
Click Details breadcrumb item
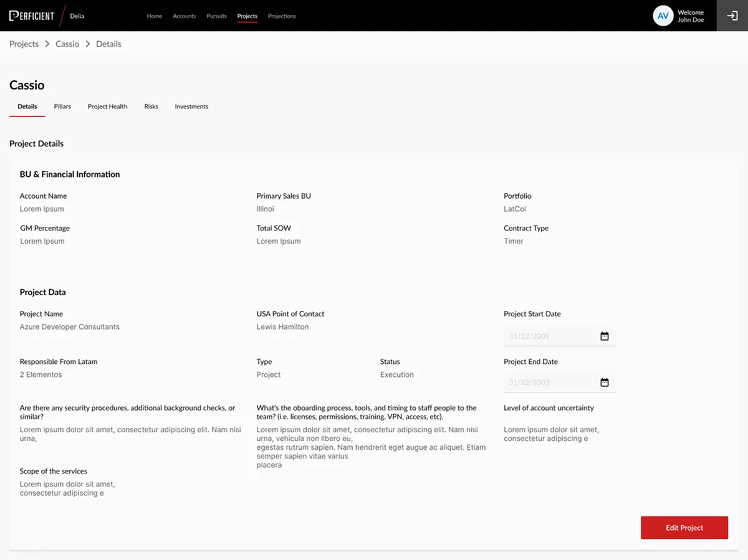[108, 44]
